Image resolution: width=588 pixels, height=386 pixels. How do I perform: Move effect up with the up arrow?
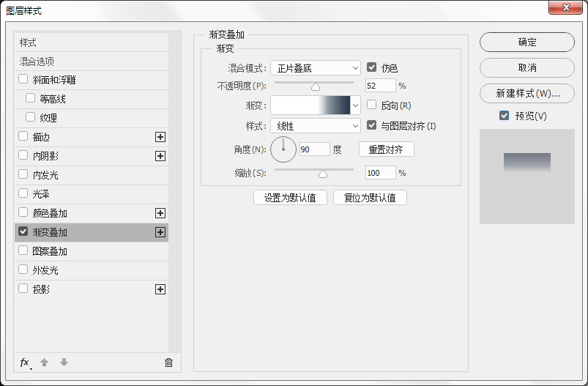click(44, 363)
